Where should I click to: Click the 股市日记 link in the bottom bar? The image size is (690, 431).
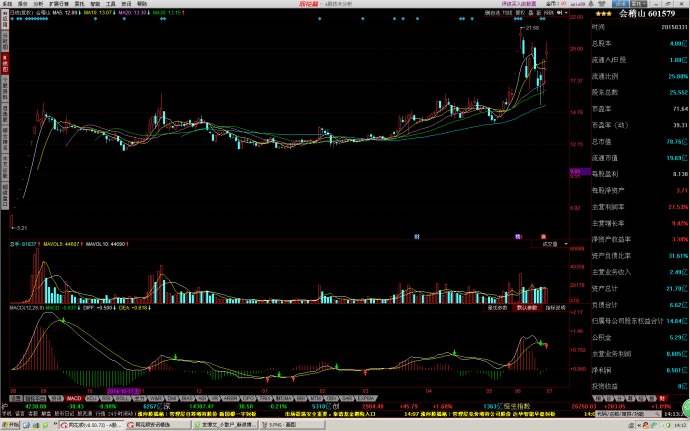(64, 414)
